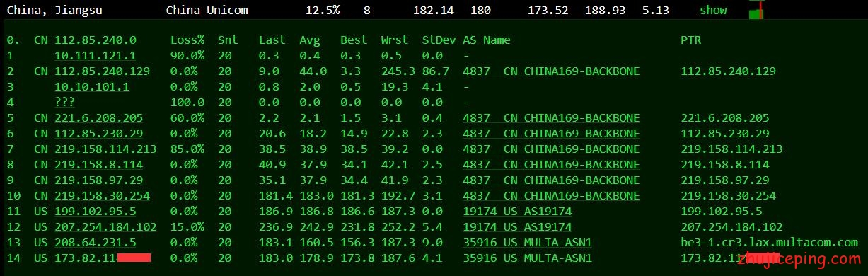
Task: Open host link 10.111.121.1
Action: pyautogui.click(x=96, y=56)
